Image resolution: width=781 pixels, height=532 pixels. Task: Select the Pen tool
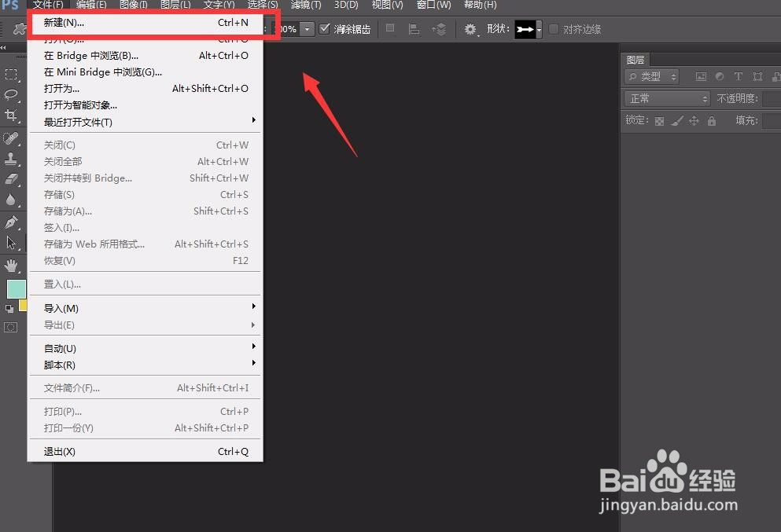coord(11,222)
